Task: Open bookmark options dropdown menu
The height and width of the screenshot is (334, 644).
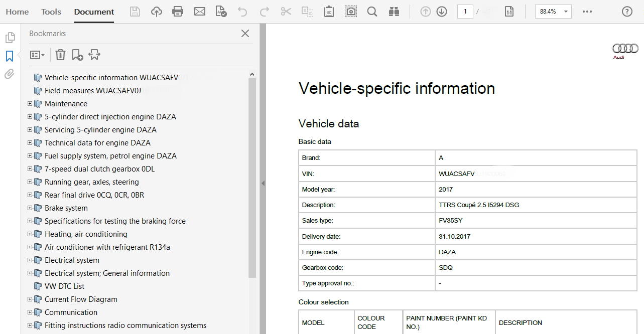Action: tap(38, 55)
